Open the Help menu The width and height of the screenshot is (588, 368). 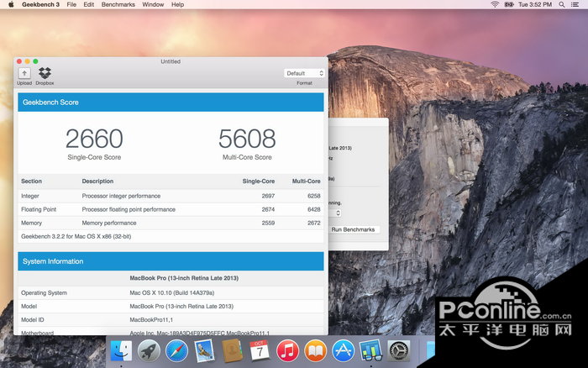pos(177,4)
